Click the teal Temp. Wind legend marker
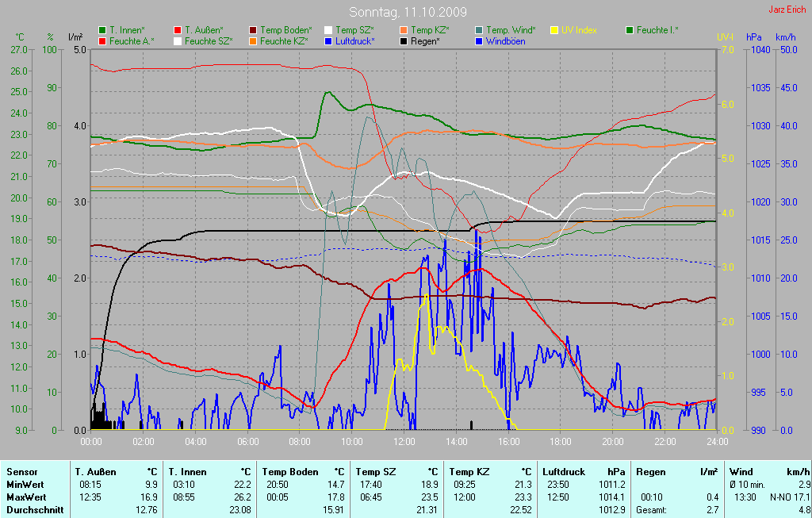 479,30
